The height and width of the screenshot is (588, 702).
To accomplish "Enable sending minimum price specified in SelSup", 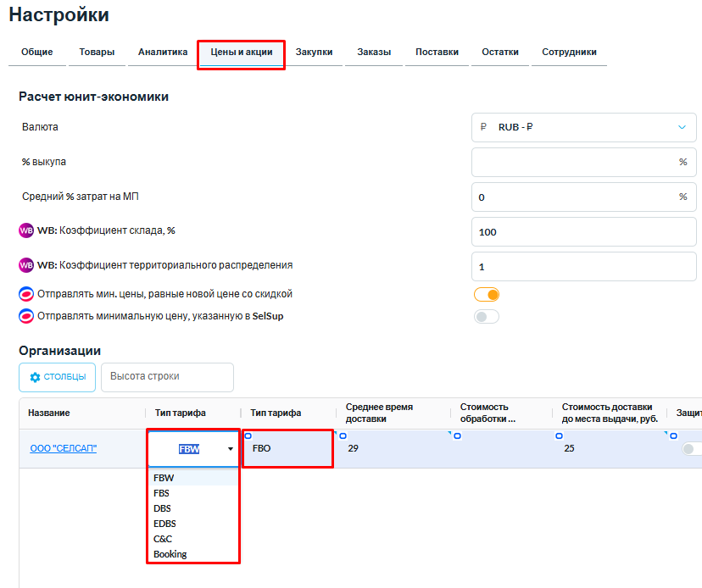I will (487, 317).
